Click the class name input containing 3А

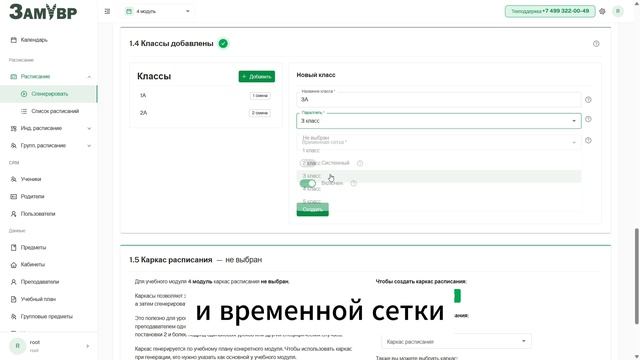click(x=438, y=99)
